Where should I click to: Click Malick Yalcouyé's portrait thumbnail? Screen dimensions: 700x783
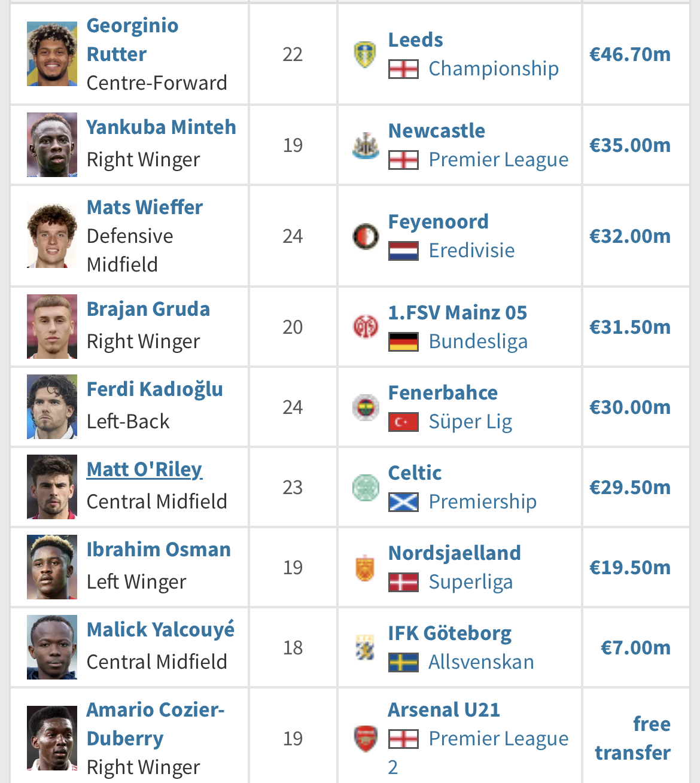point(52,647)
